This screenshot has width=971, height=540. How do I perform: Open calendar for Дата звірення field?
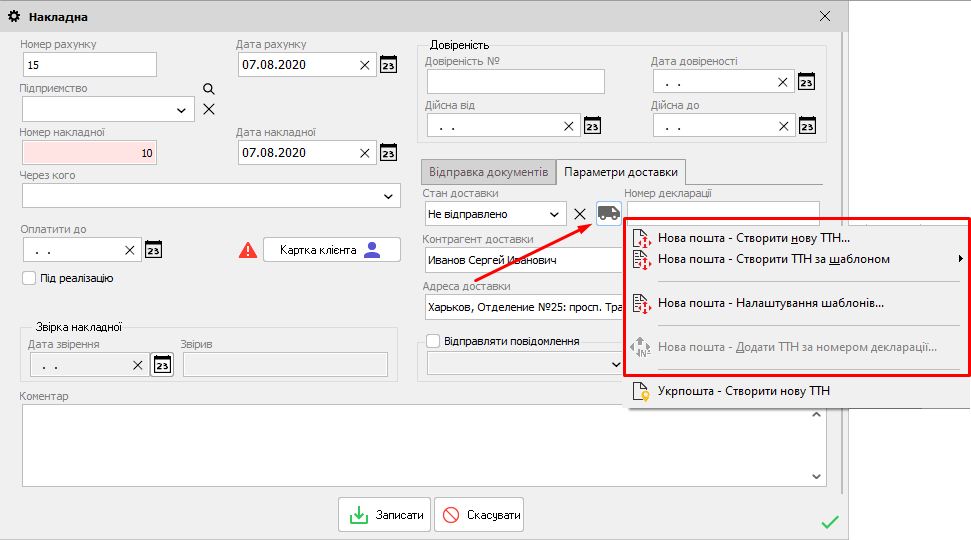pyautogui.click(x=162, y=365)
